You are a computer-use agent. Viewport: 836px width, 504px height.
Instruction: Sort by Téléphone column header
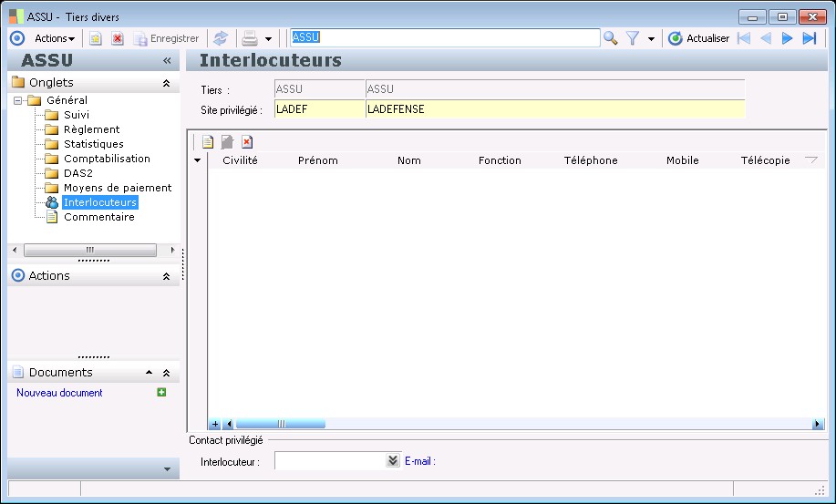(x=591, y=160)
